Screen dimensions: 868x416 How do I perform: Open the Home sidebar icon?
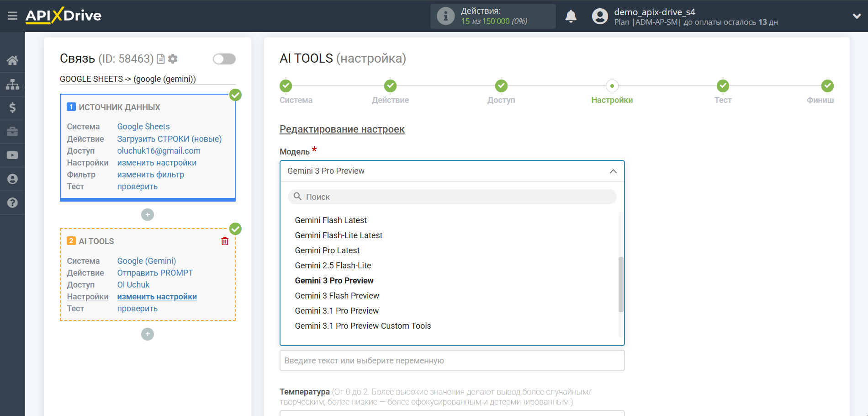(x=12, y=60)
